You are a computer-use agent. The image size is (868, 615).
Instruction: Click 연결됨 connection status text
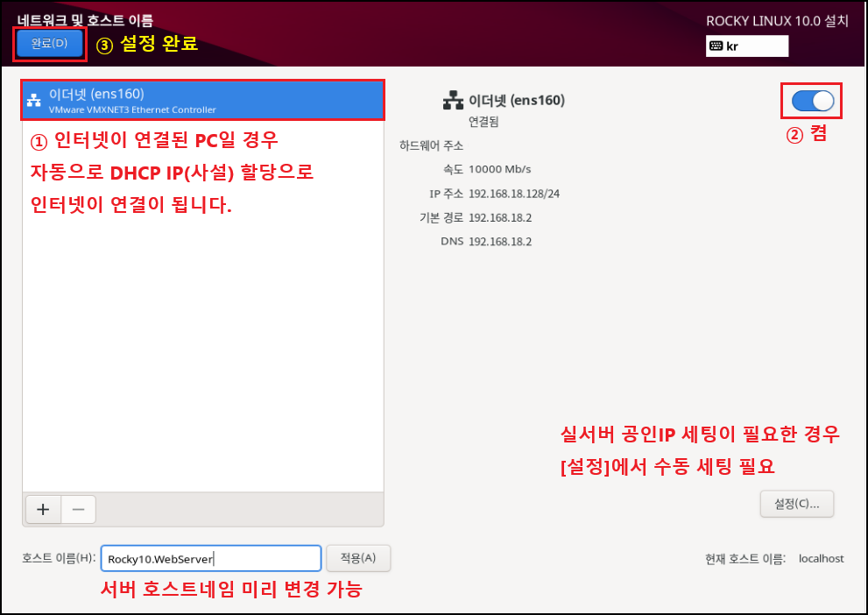click(x=483, y=122)
